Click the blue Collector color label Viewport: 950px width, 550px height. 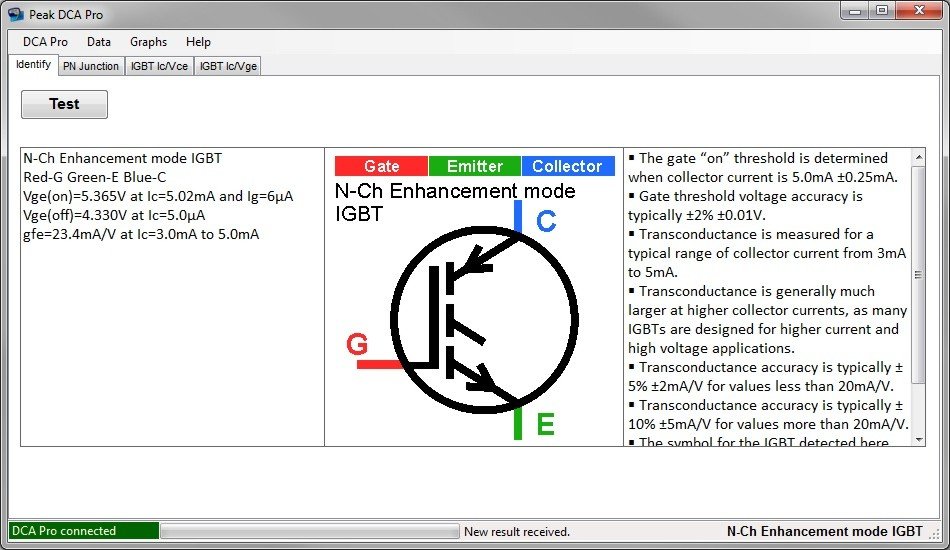568,166
